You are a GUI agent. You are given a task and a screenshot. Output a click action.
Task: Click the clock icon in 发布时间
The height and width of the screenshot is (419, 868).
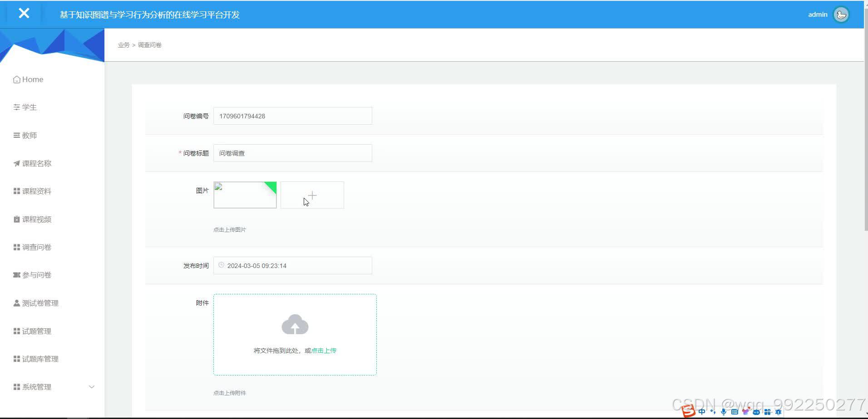tap(221, 265)
